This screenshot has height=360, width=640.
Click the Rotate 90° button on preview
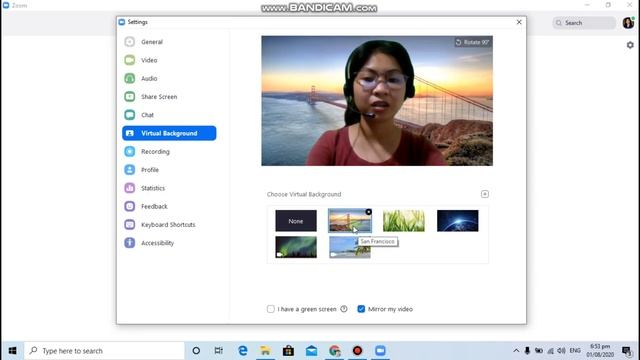tap(472, 42)
